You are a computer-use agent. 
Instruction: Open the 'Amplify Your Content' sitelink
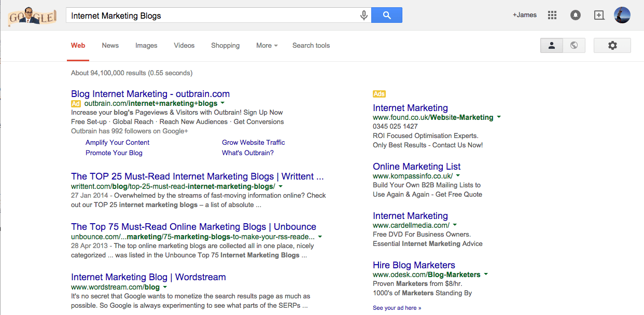[117, 142]
